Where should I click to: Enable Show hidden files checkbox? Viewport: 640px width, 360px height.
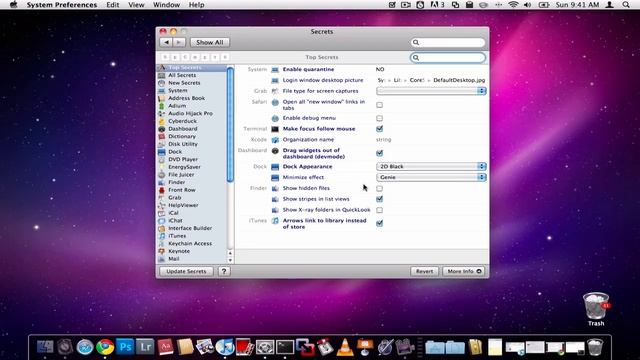[380, 189]
